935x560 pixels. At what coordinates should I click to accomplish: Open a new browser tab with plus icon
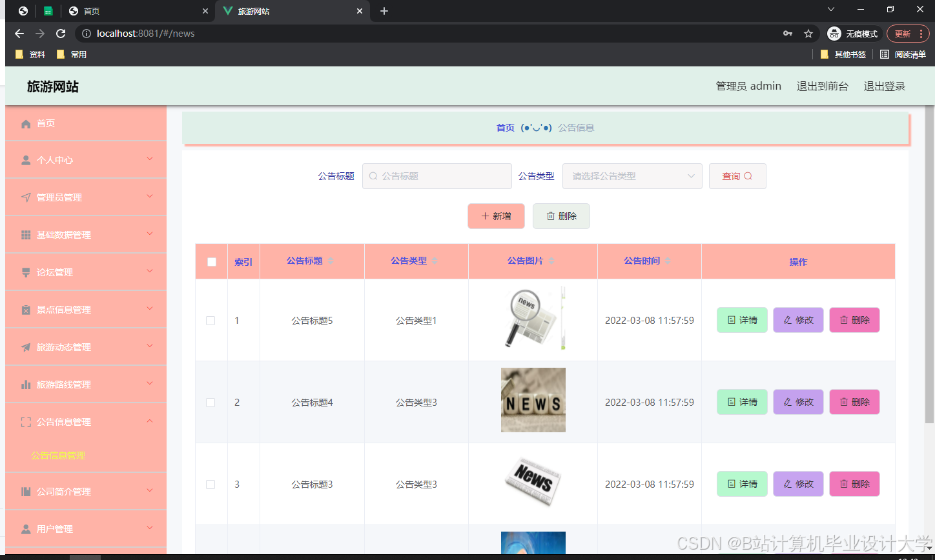pos(384,11)
